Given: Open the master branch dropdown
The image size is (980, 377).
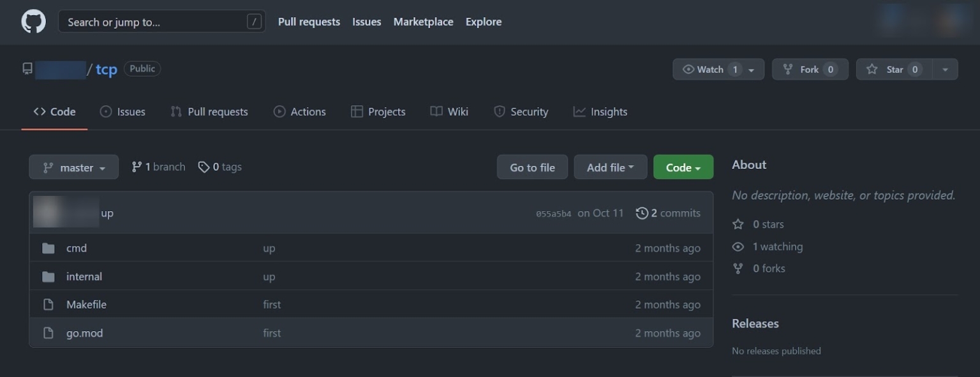Looking at the screenshot, I should [x=73, y=168].
